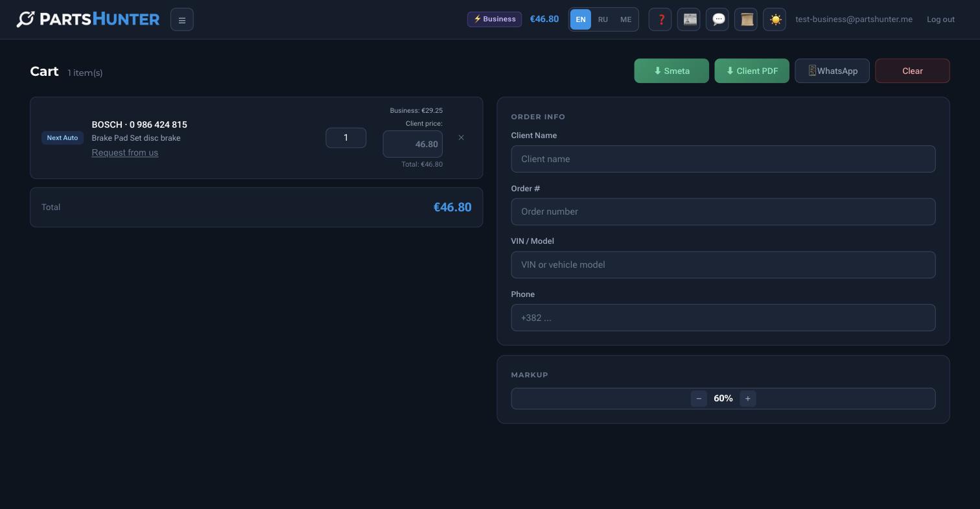
Task: Follow the 'Request from us' link
Action: pos(125,152)
